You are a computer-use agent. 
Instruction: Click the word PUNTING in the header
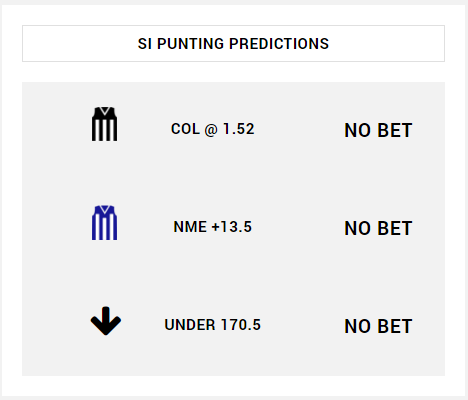click(190, 44)
